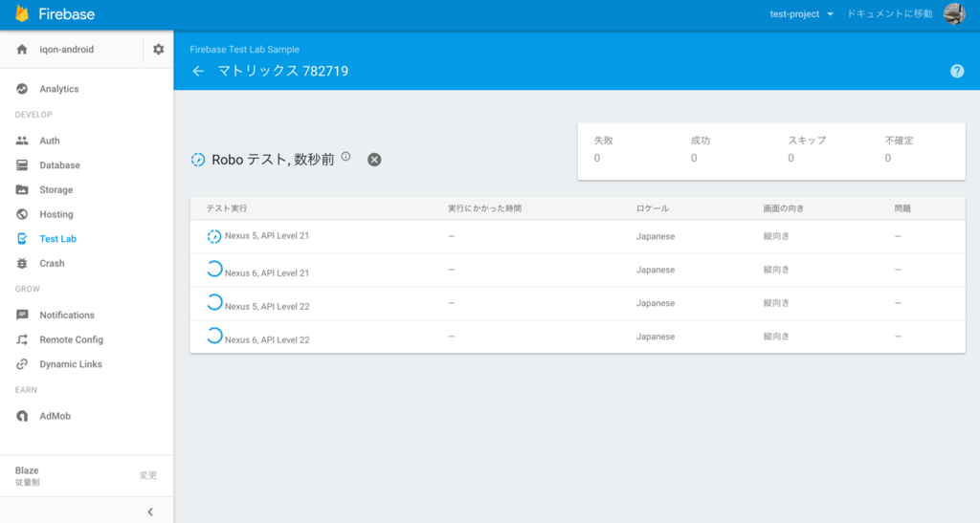Open Nexus 6, API Level 21 row

[x=577, y=271]
